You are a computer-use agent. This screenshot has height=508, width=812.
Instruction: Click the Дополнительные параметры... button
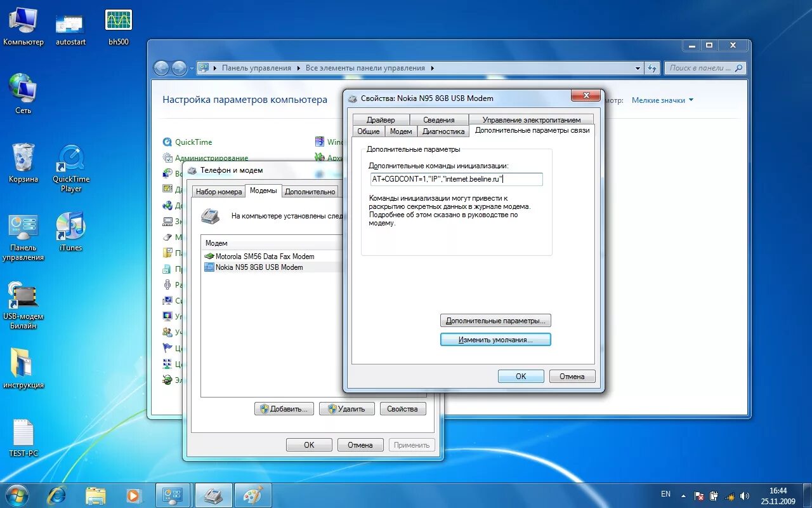point(495,321)
